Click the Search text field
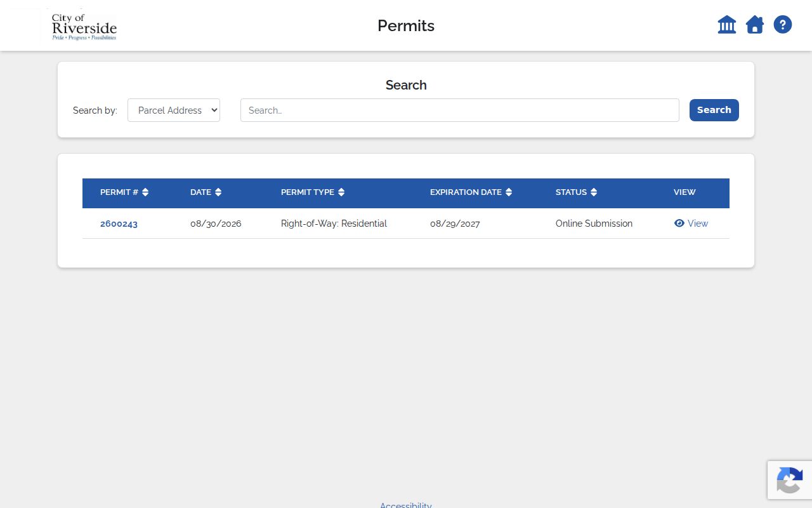This screenshot has width=812, height=508. 460,110
